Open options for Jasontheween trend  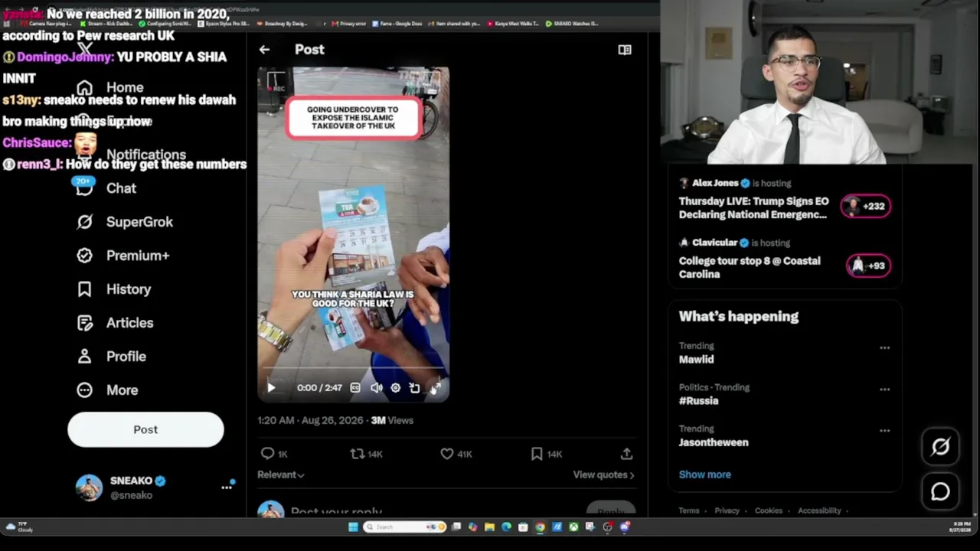(x=884, y=430)
